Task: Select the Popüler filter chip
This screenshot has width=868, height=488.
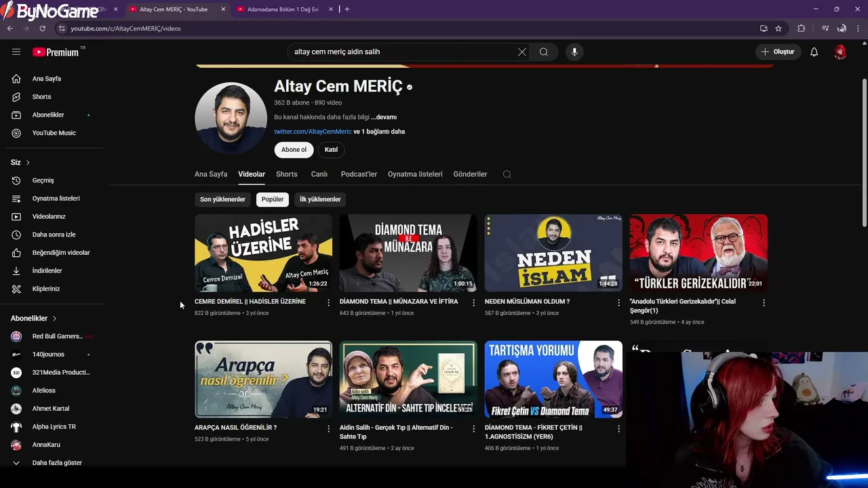Action: [x=273, y=199]
